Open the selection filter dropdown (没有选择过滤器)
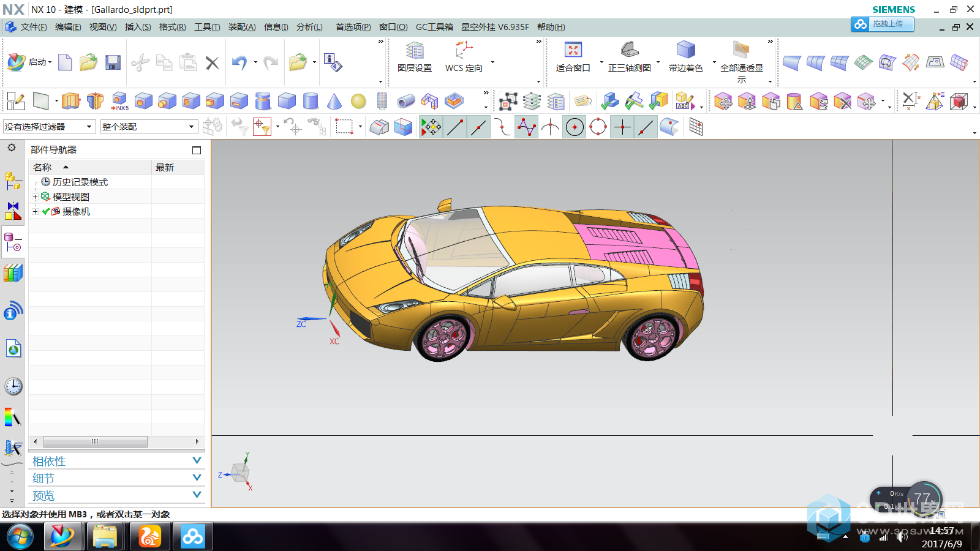 pos(49,127)
